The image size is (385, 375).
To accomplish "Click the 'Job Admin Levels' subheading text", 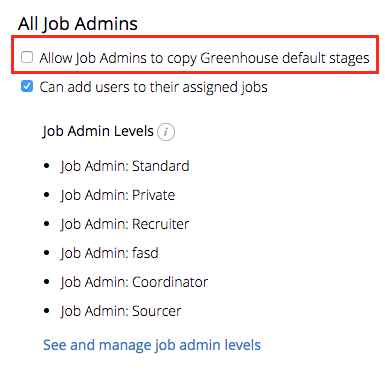I will tap(98, 131).
